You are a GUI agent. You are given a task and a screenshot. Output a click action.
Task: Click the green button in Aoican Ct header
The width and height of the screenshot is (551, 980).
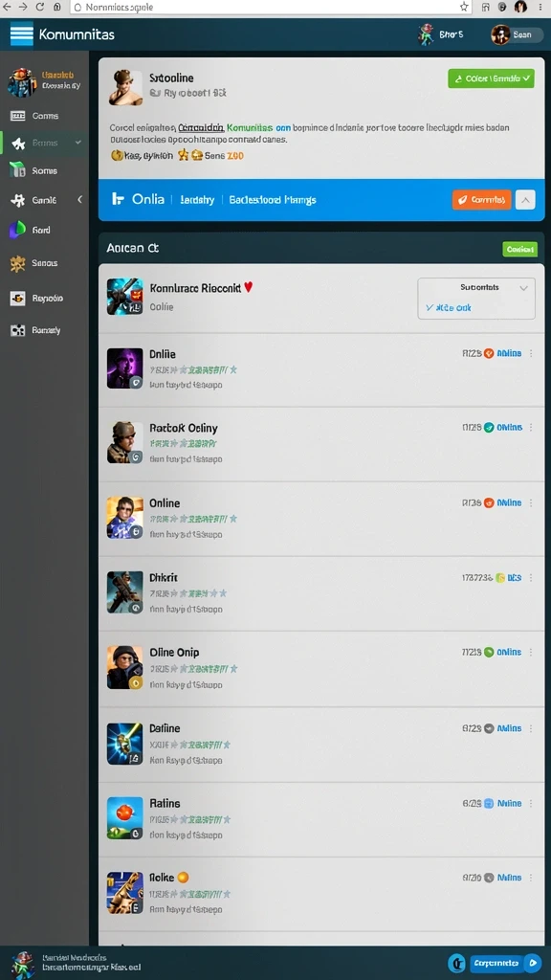tap(519, 249)
